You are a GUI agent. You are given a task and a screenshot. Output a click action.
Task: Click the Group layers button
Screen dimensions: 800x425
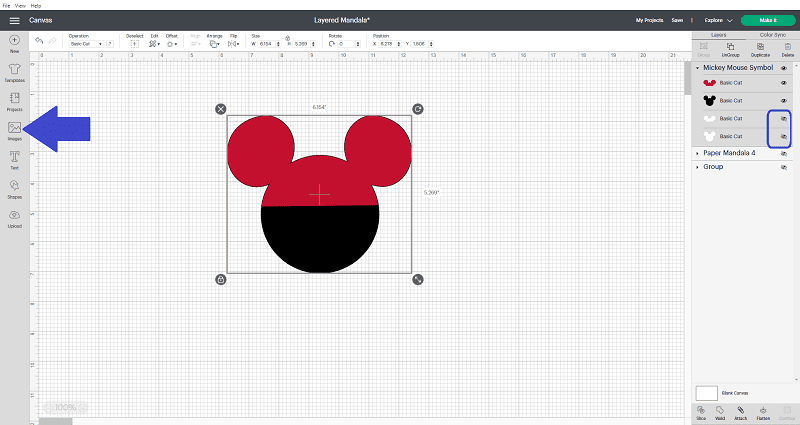704,49
